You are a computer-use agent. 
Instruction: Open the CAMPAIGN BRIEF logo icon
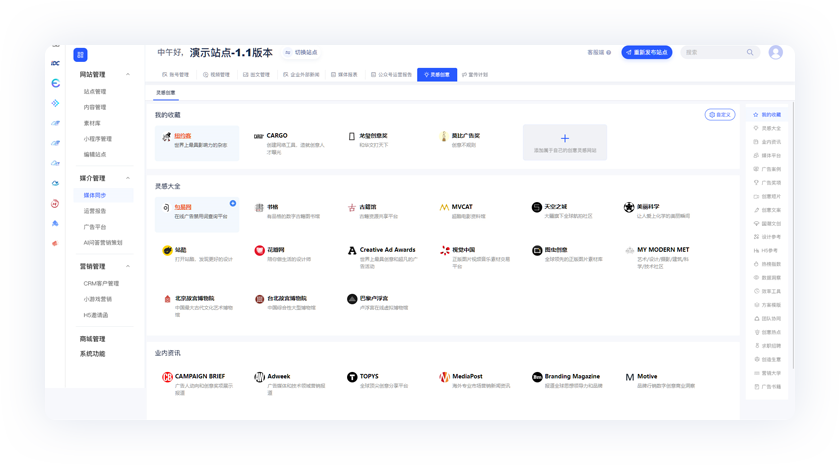[167, 377]
